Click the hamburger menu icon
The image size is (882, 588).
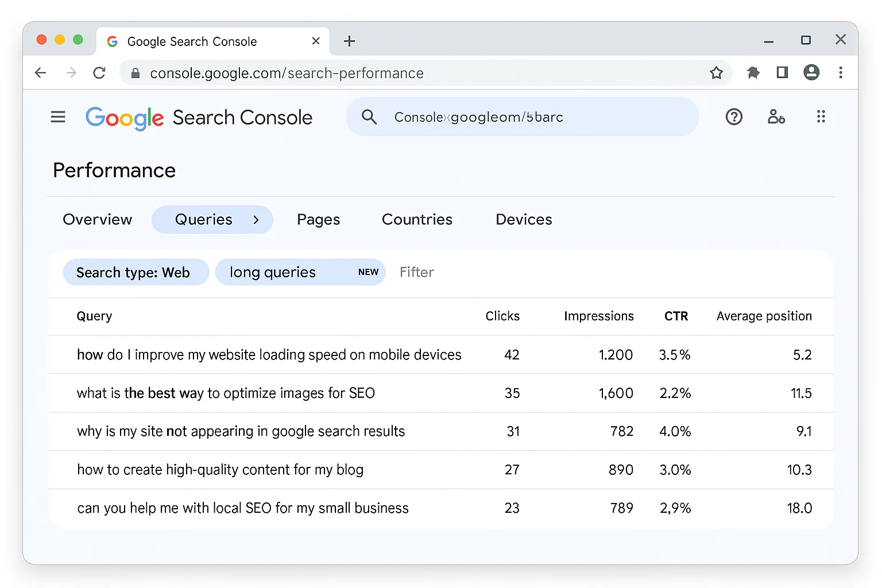pos(58,117)
